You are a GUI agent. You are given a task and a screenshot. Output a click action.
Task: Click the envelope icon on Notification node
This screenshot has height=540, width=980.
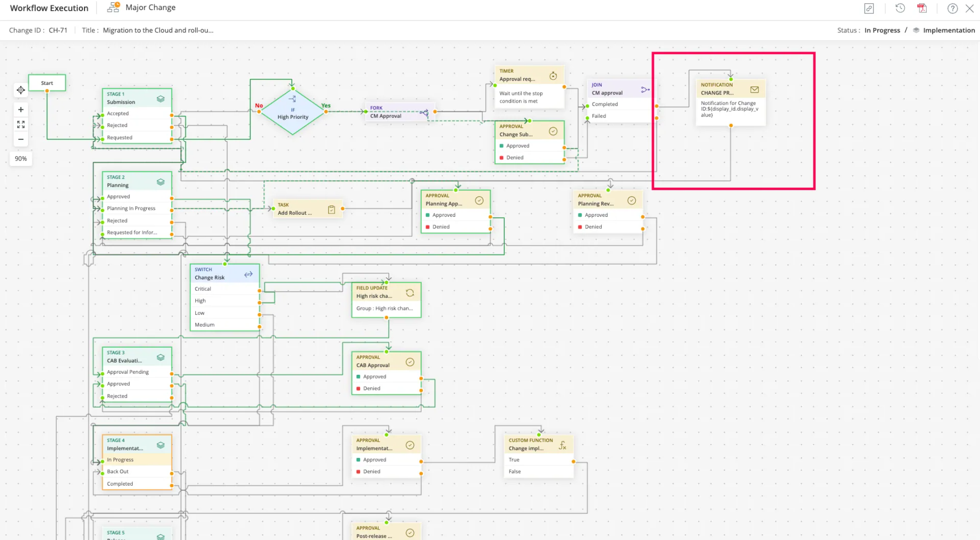755,89
